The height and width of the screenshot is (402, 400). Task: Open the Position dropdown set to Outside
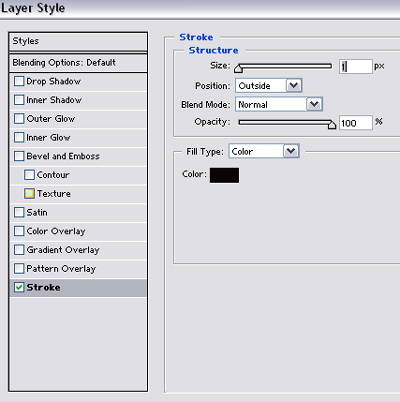click(x=269, y=86)
